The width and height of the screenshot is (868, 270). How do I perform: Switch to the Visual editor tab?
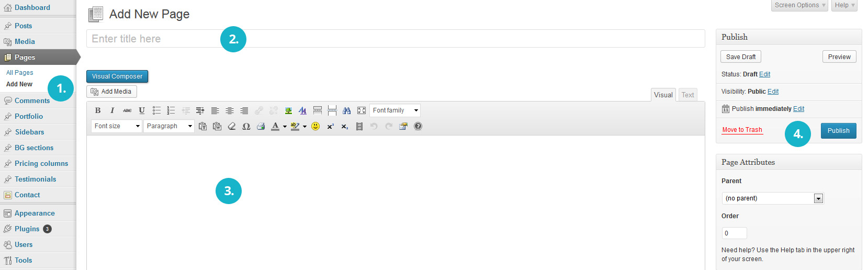[x=663, y=95]
